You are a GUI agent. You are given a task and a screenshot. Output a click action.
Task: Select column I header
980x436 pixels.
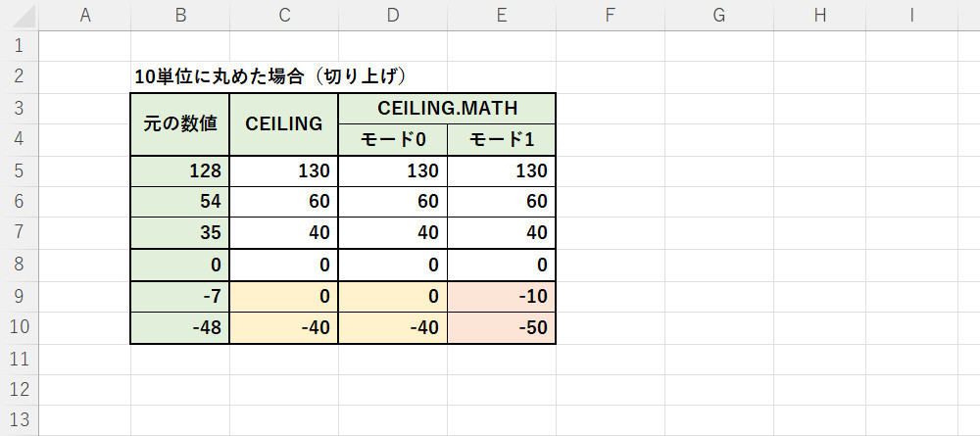coord(911,15)
